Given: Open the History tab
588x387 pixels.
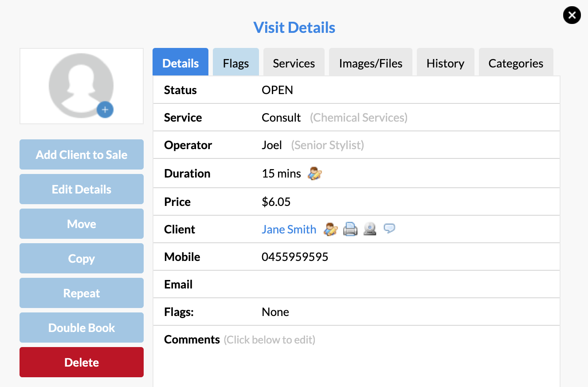Looking at the screenshot, I should (445, 63).
